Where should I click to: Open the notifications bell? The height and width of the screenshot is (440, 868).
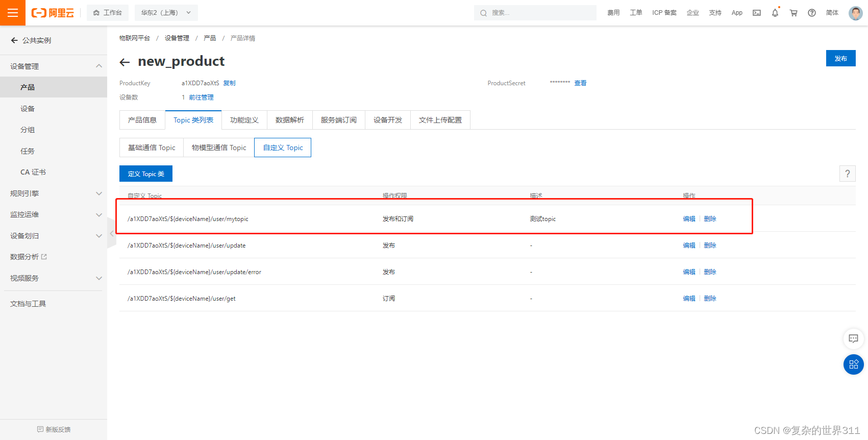(x=775, y=13)
